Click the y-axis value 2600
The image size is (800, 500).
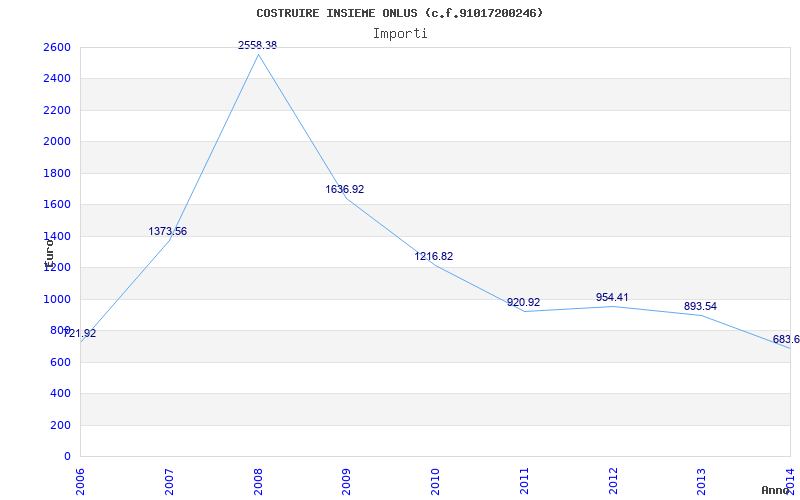[x=57, y=47]
